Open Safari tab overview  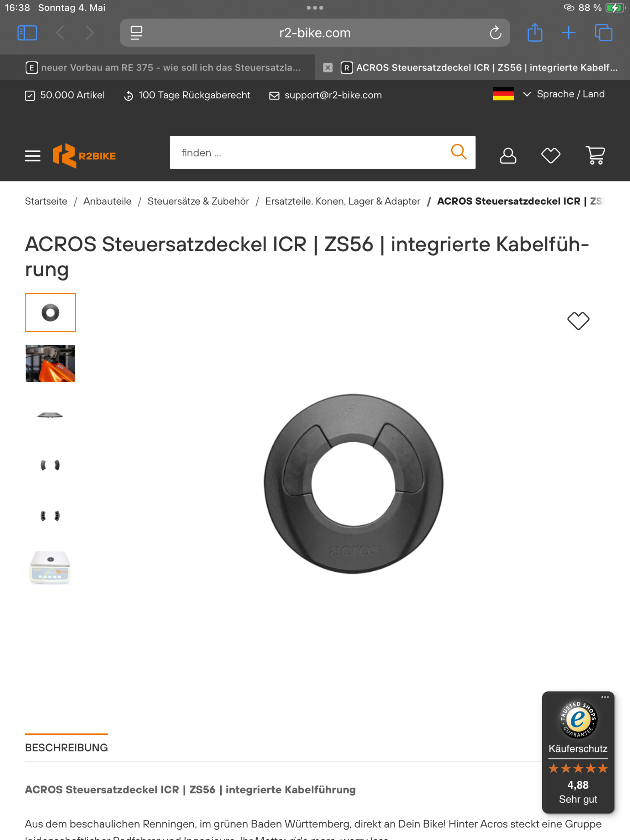(604, 33)
